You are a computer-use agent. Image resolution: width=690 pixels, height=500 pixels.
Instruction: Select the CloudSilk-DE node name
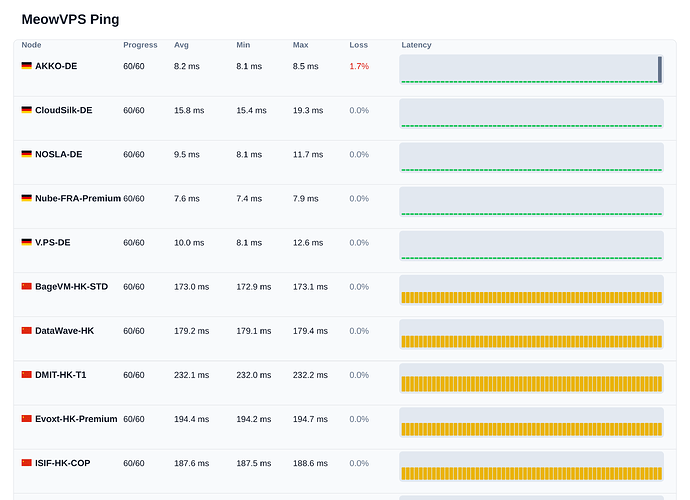64,110
